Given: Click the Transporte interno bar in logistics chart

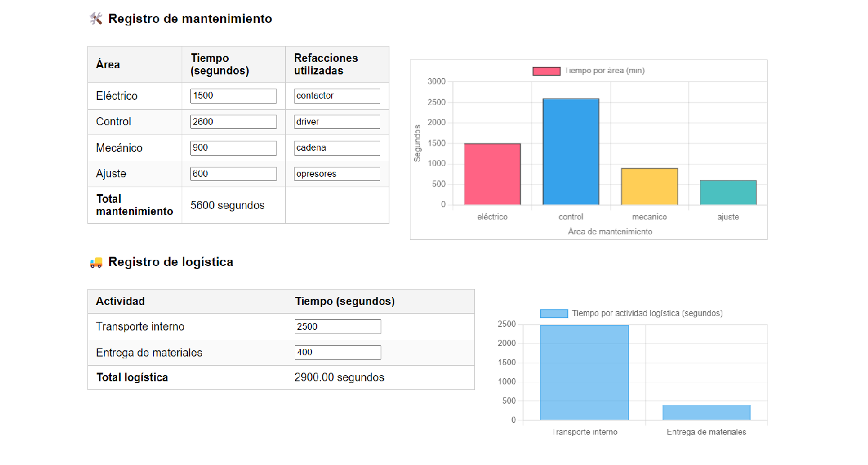Looking at the screenshot, I should point(584,373).
